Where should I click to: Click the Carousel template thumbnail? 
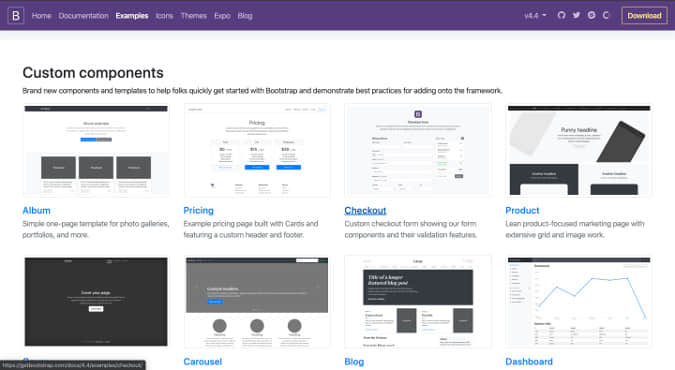pyautogui.click(x=257, y=302)
